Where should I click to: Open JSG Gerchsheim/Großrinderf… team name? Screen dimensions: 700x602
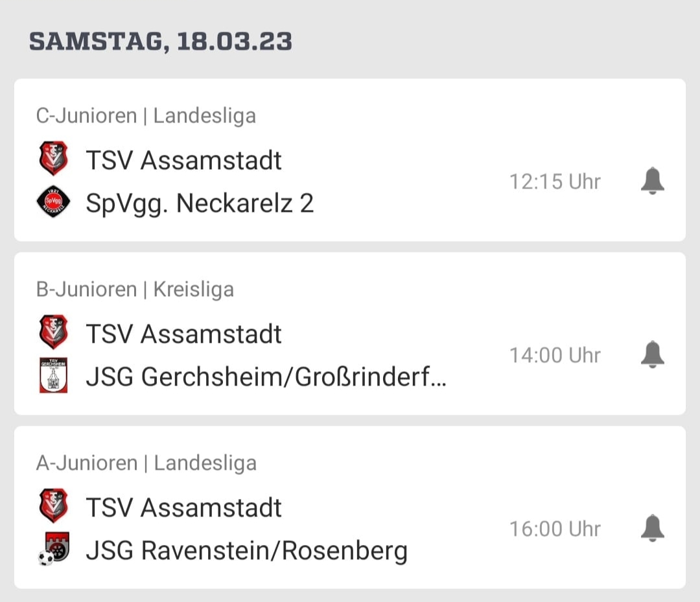(266, 377)
